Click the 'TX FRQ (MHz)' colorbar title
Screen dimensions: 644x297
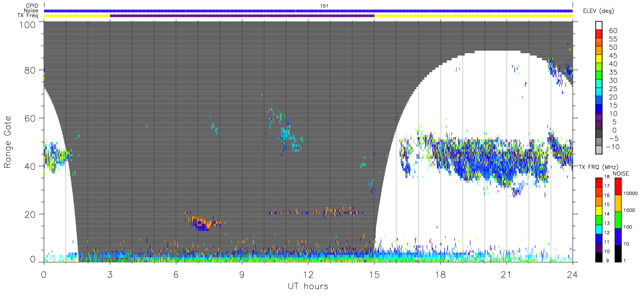click(597, 167)
